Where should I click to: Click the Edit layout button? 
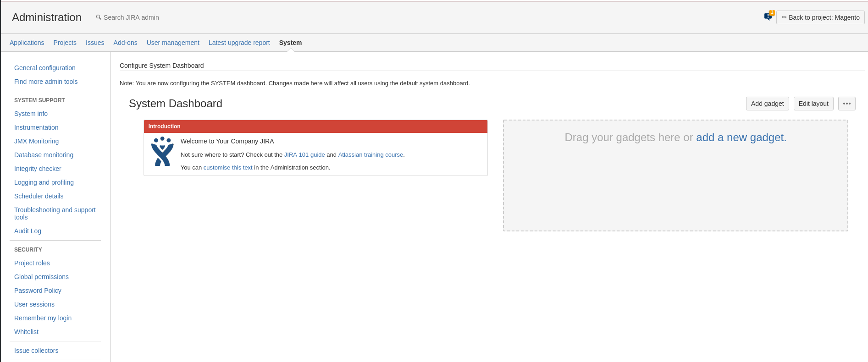tap(813, 104)
